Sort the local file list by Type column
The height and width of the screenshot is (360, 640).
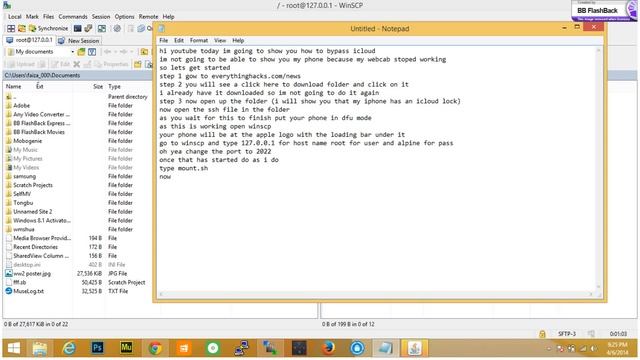click(x=115, y=87)
